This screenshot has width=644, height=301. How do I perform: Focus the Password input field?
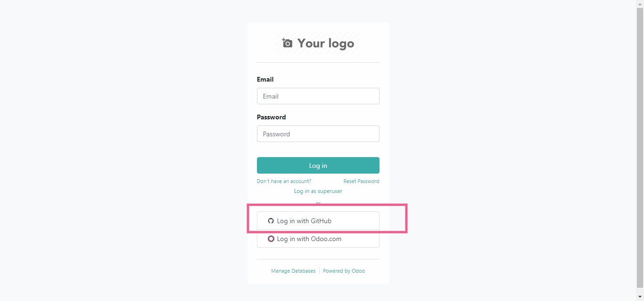[318, 134]
